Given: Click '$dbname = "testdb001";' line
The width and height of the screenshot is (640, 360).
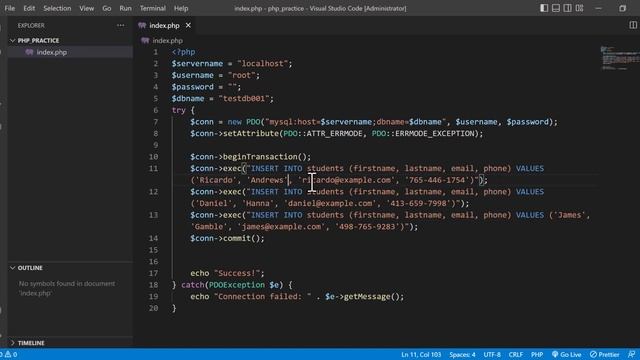Looking at the screenshot, I should click(222, 98).
